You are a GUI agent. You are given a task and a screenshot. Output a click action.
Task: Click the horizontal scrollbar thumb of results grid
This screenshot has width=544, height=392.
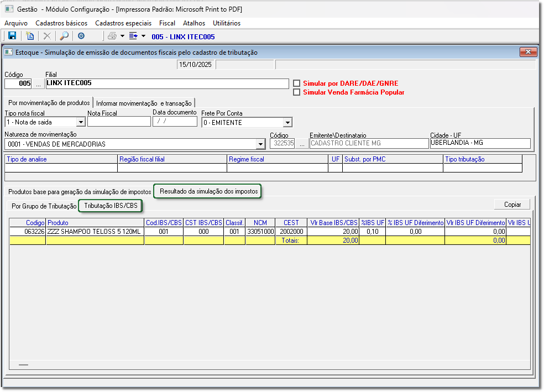pyautogui.click(x=24, y=365)
